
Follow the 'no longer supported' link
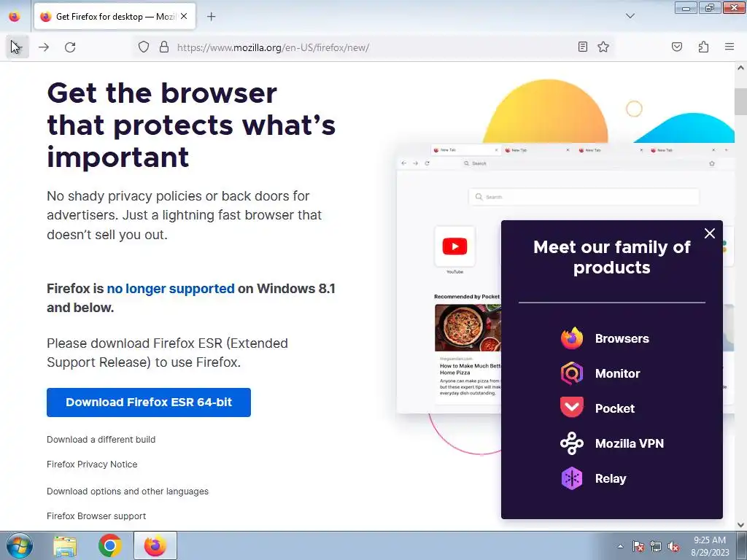[x=171, y=289]
